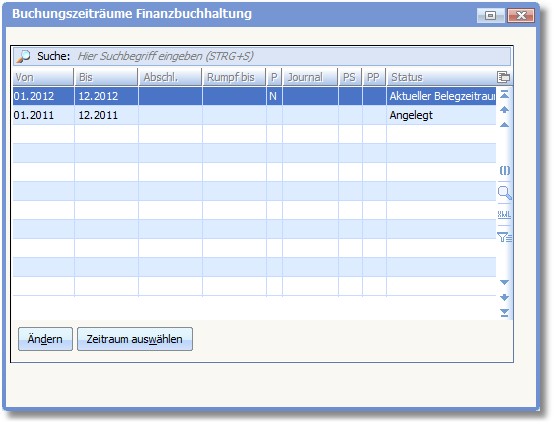Jump to last record arrow icon
This screenshot has width=554, height=425.
click(505, 313)
